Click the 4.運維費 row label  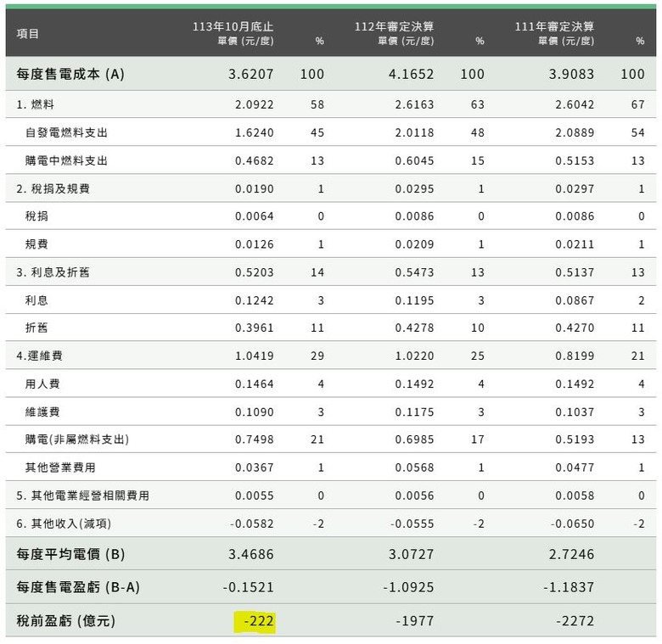click(x=40, y=356)
